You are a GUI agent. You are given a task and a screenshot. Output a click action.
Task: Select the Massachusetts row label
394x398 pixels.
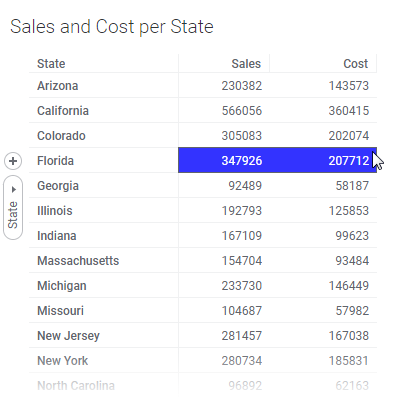tap(78, 261)
